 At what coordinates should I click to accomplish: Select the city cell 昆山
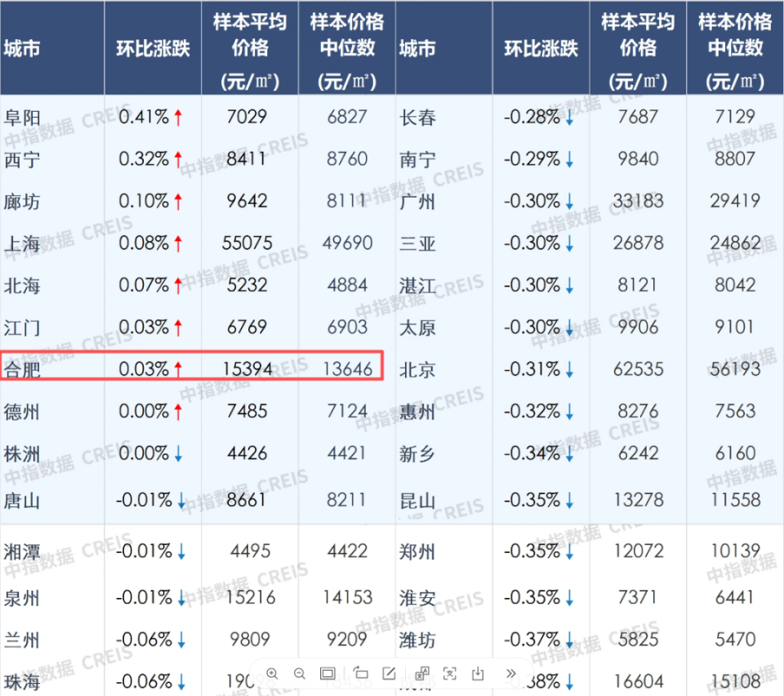click(x=417, y=501)
